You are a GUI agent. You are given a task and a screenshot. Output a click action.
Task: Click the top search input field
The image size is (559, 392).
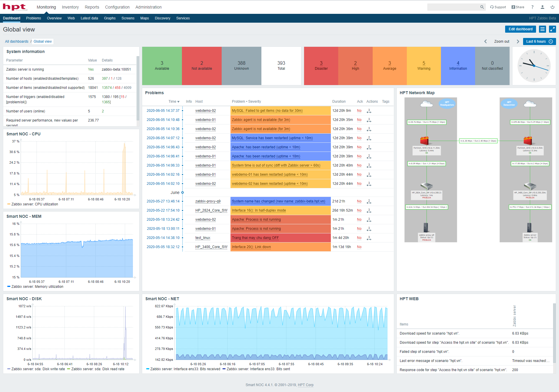point(453,7)
